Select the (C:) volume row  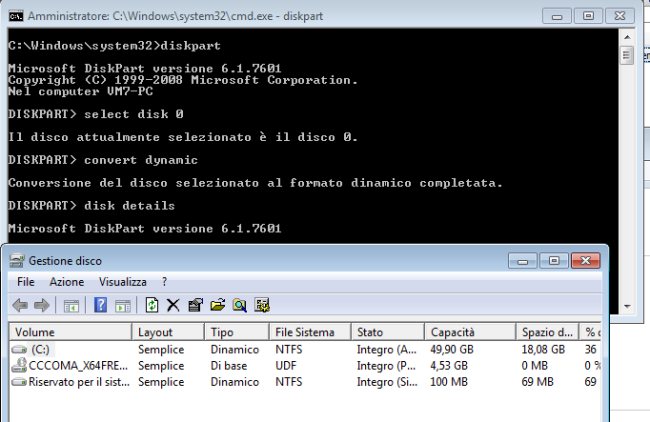coord(305,349)
